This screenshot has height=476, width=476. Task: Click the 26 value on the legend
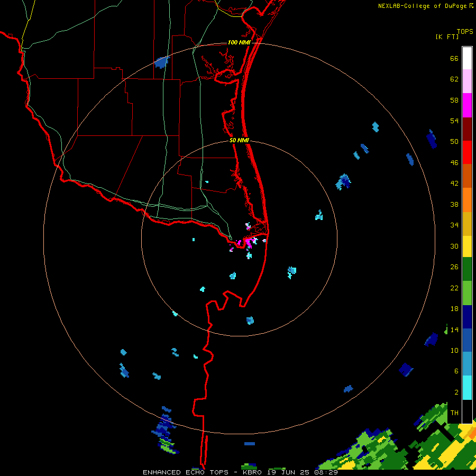click(x=454, y=267)
